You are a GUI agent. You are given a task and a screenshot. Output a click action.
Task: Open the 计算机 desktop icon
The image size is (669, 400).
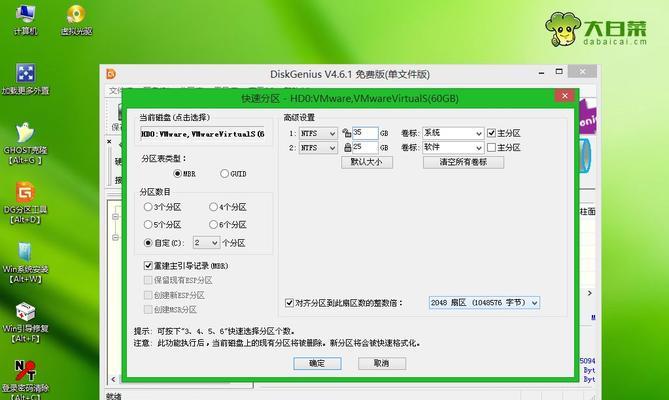point(26,19)
